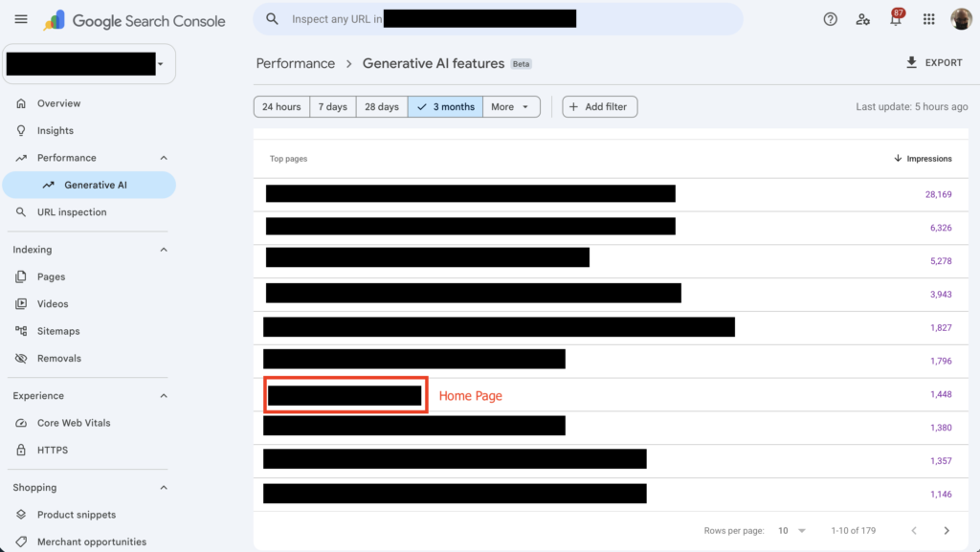Click the Sitemaps hierarchy icon
The width and height of the screenshot is (980, 552).
[x=21, y=331]
